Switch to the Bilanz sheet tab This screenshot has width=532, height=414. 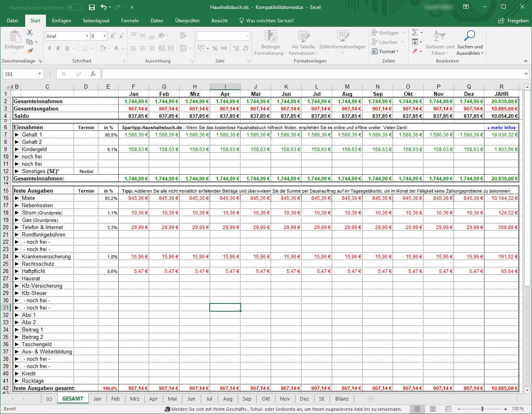click(x=342, y=399)
